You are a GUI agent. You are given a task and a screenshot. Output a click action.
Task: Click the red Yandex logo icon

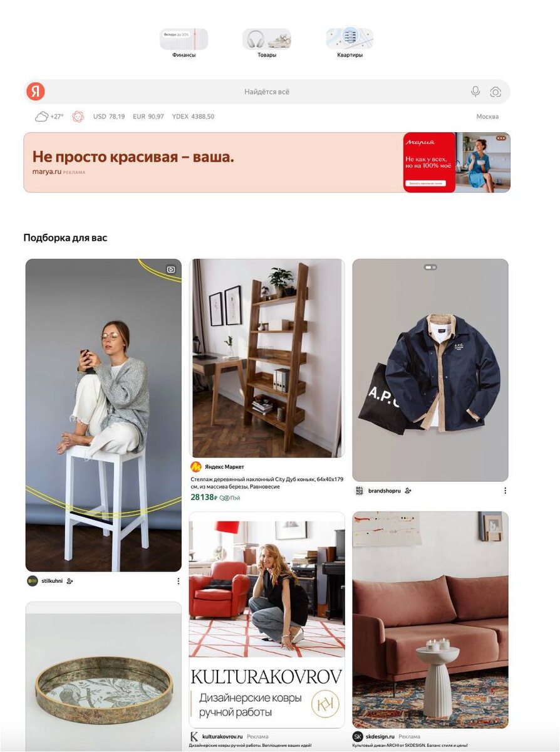click(x=36, y=91)
